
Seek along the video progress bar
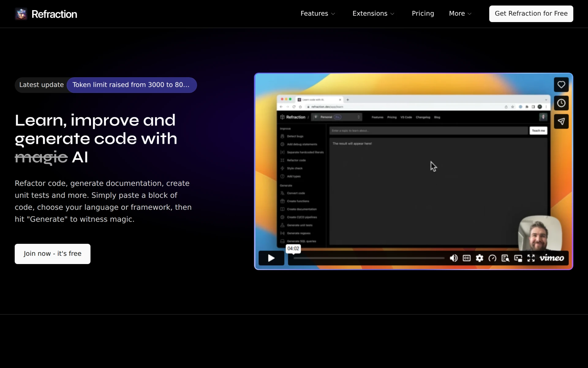[369, 258]
